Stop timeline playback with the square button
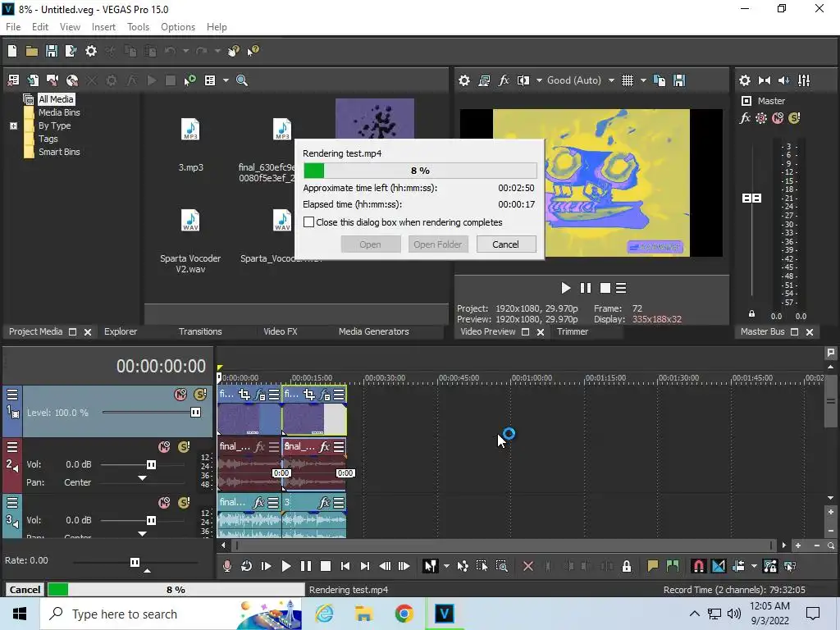Viewport: 840px width, 630px height. click(325, 566)
